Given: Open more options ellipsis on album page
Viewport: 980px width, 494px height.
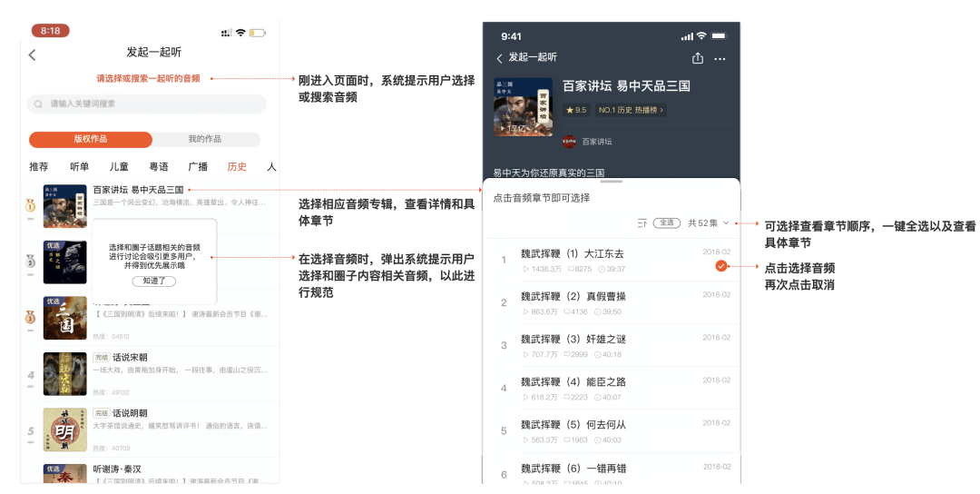Looking at the screenshot, I should 720,59.
